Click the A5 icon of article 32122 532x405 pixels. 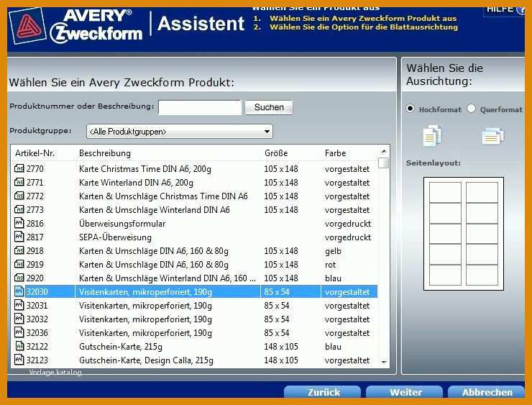(x=20, y=346)
